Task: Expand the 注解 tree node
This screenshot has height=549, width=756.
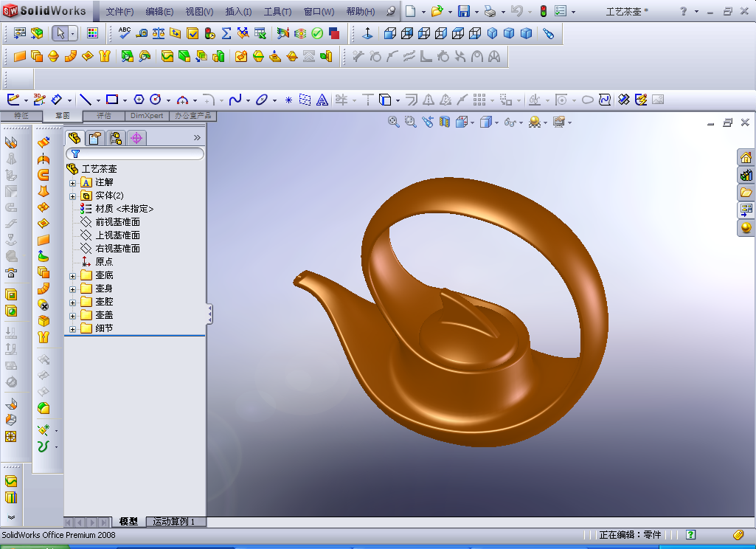Action: pyautogui.click(x=72, y=183)
